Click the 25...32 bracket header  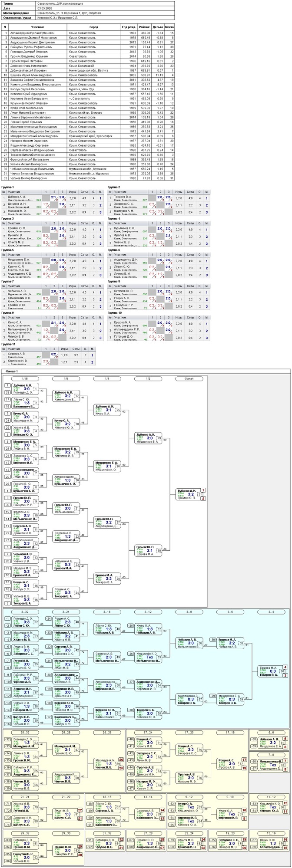point(26,732)
